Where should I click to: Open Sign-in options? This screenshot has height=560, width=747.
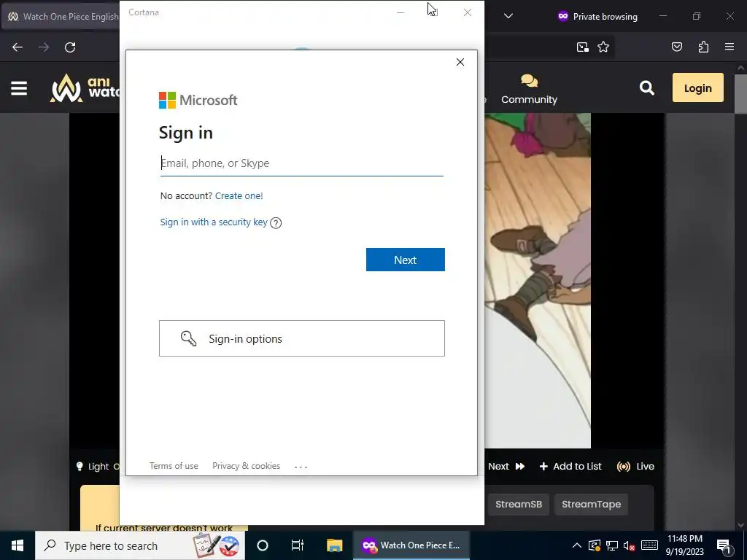tap(301, 338)
